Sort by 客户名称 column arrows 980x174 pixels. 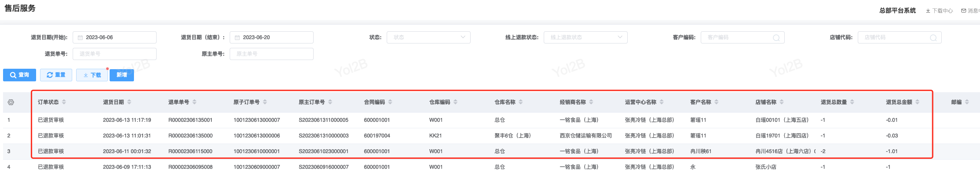click(716, 102)
